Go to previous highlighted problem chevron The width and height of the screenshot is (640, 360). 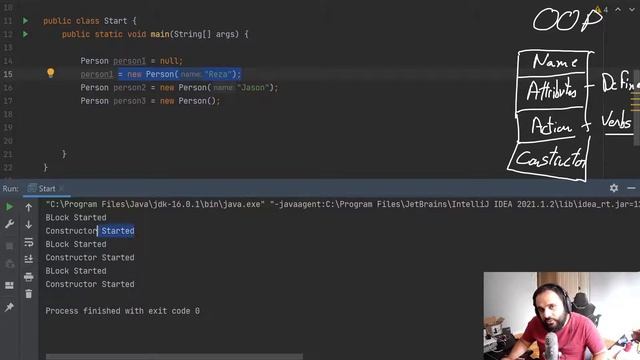pos(618,9)
